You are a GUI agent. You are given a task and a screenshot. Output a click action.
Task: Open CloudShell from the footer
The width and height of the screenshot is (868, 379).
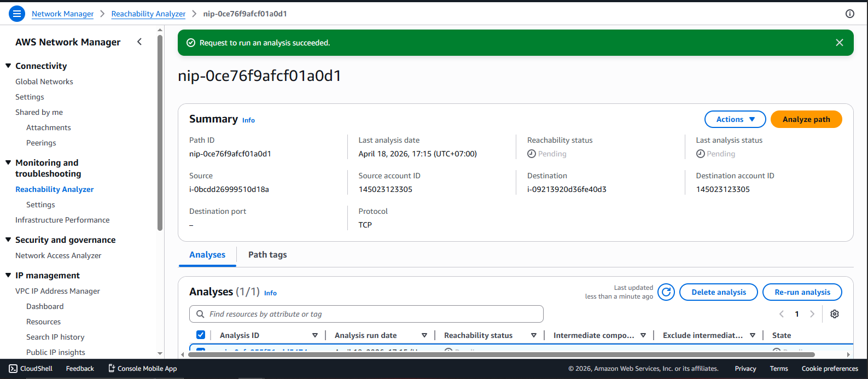pyautogui.click(x=31, y=369)
